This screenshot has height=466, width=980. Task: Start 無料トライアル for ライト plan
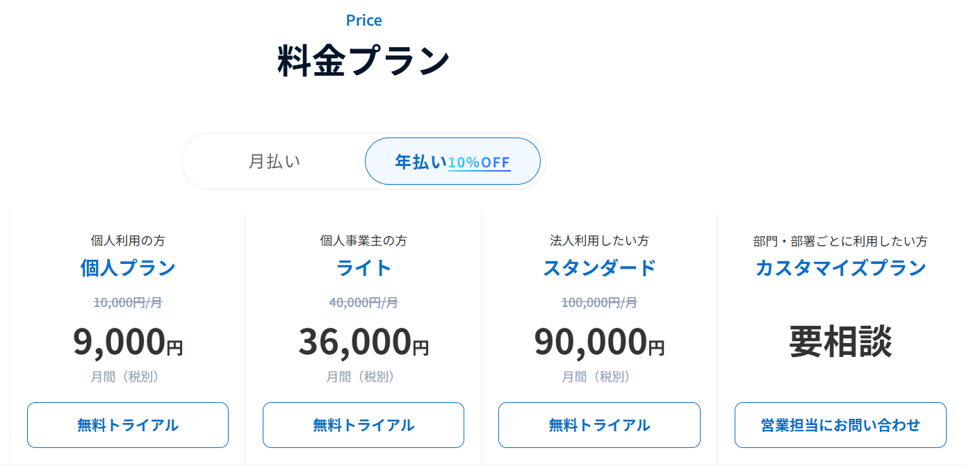coord(364,425)
